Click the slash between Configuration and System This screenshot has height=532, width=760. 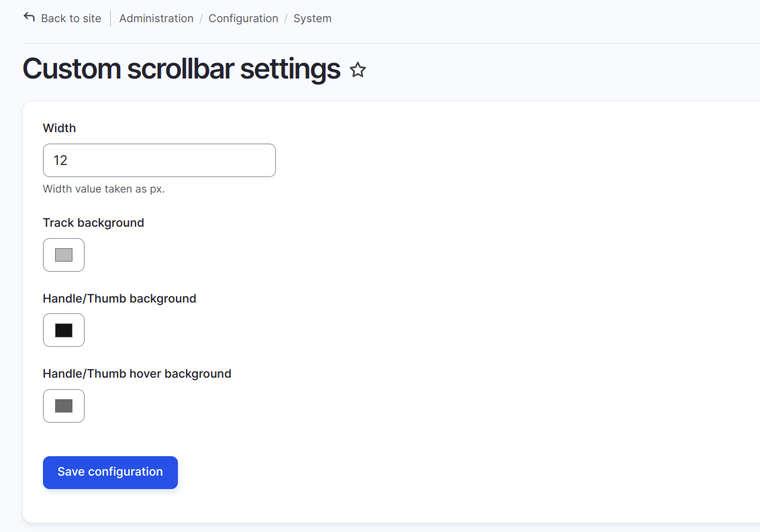[x=286, y=18]
